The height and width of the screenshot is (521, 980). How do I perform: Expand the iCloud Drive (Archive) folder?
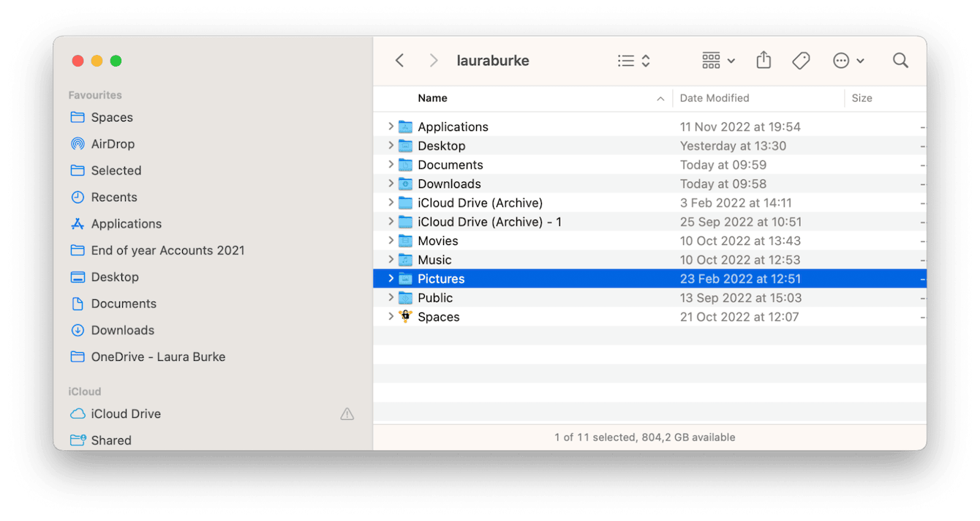(x=391, y=203)
